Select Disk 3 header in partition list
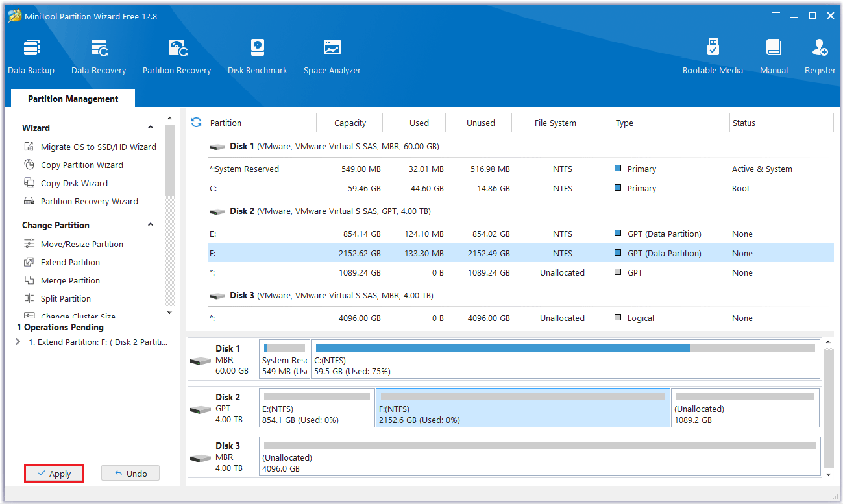The height and width of the screenshot is (504, 843). point(520,296)
